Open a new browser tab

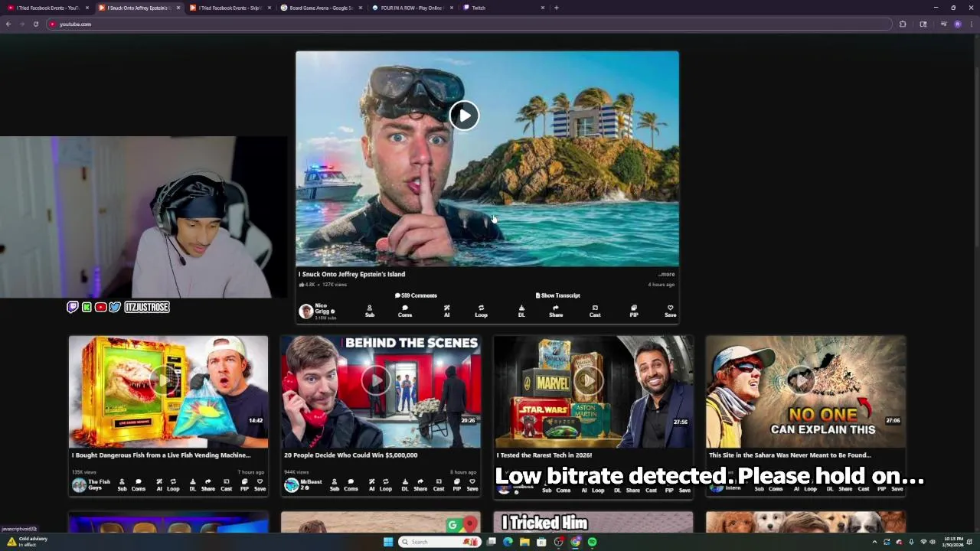tap(557, 8)
